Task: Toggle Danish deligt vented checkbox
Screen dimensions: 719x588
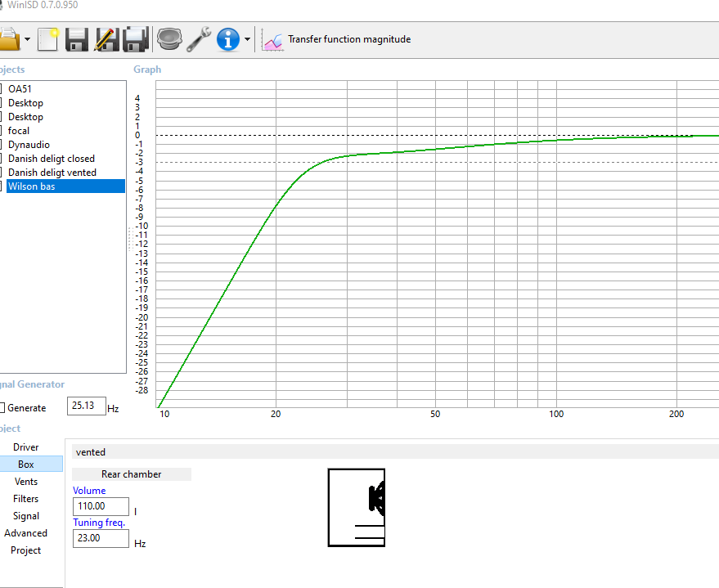Action: 2,173
